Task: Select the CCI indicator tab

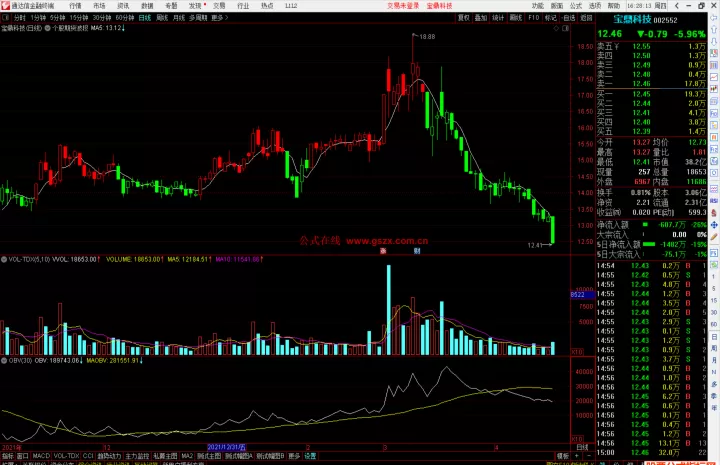Action: (x=88, y=456)
